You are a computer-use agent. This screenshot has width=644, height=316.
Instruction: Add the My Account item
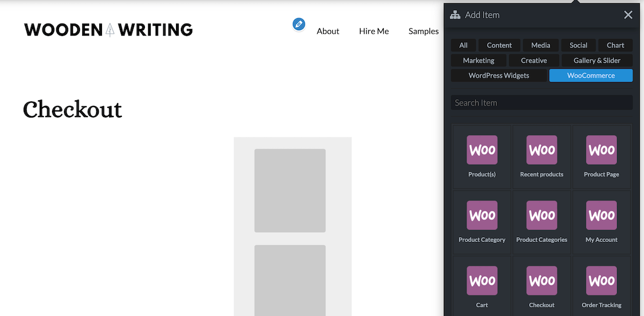pyautogui.click(x=602, y=222)
